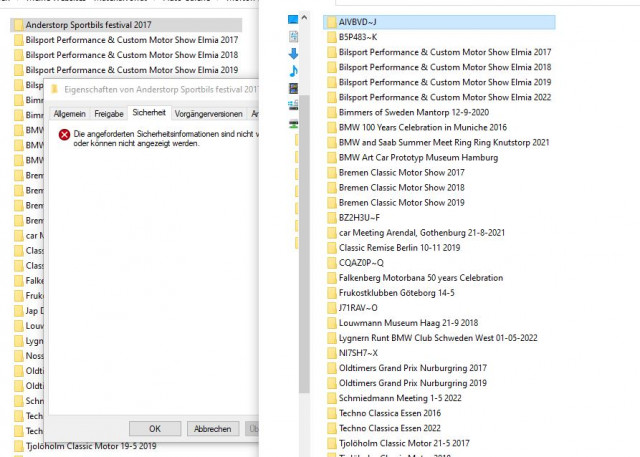The image size is (640, 457).
Task: Click folder icon in properties dialog title
Action: click(x=54, y=89)
